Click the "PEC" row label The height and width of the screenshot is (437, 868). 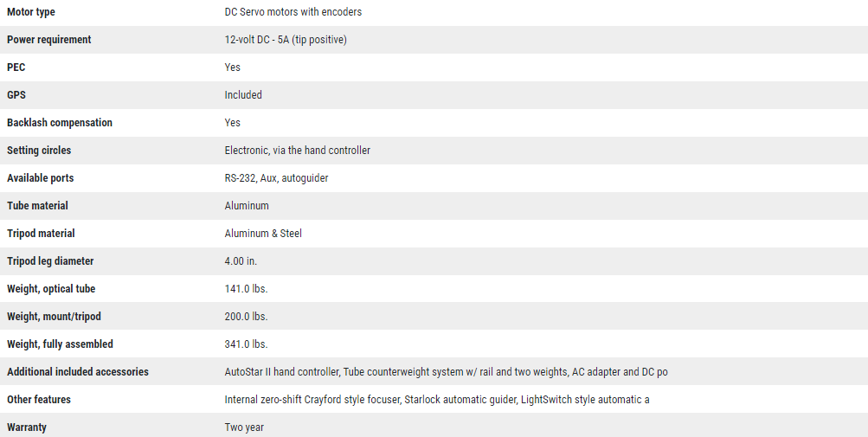[16, 67]
